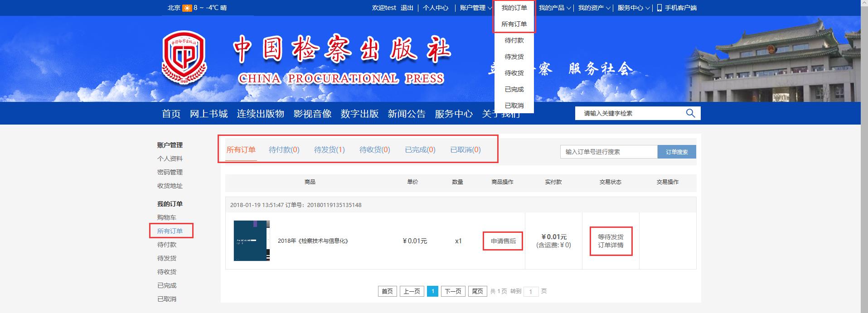Open 服务中心 in the blue navigation bar

click(x=454, y=114)
